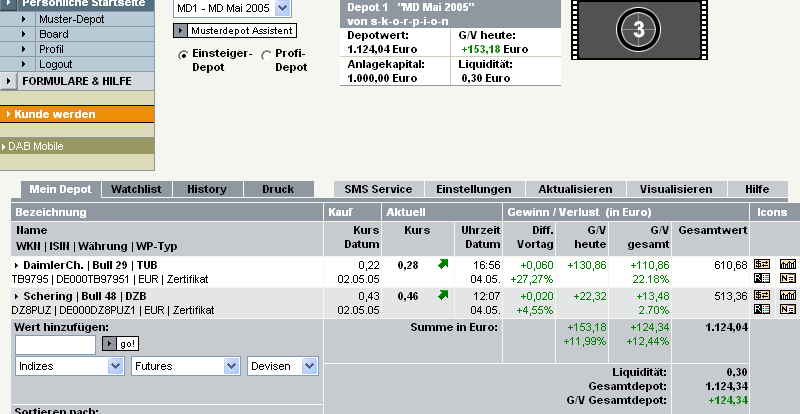Click the Logout sidebar link
The height and width of the screenshot is (414, 800).
click(x=56, y=64)
